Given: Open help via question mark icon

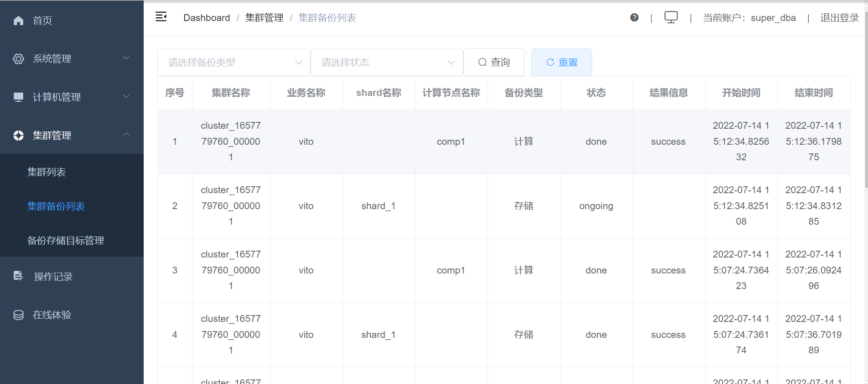Looking at the screenshot, I should click(x=634, y=17).
